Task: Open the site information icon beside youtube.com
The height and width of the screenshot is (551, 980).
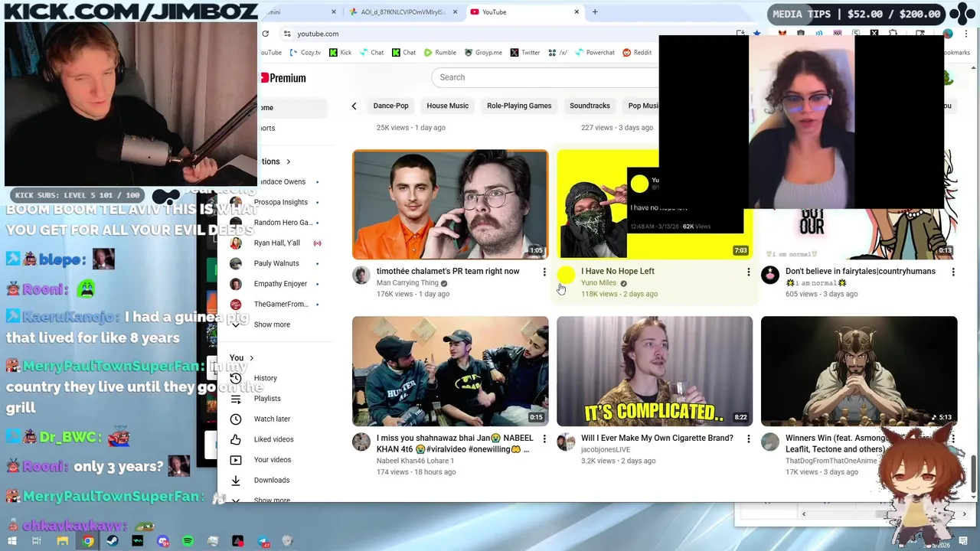Action: click(x=287, y=34)
